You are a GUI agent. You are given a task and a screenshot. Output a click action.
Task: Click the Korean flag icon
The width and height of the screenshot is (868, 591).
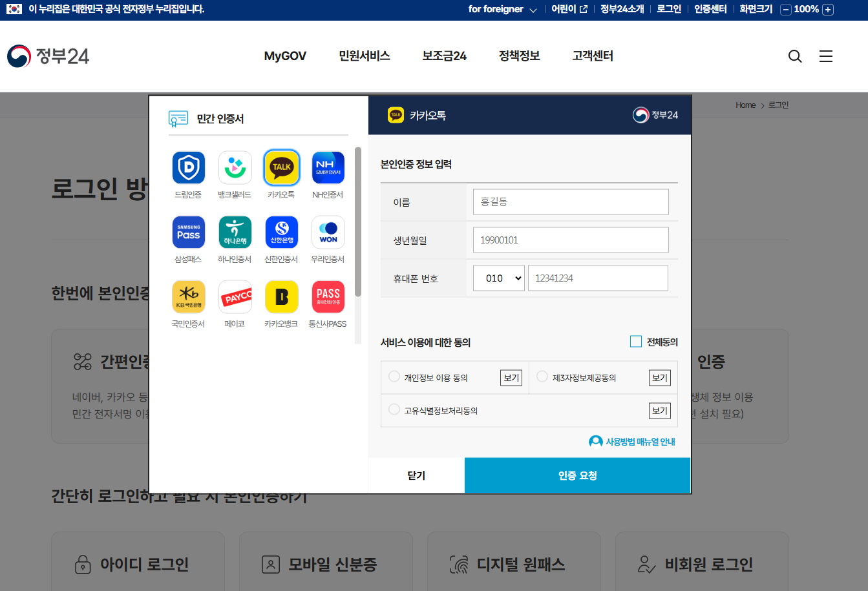pyautogui.click(x=14, y=9)
